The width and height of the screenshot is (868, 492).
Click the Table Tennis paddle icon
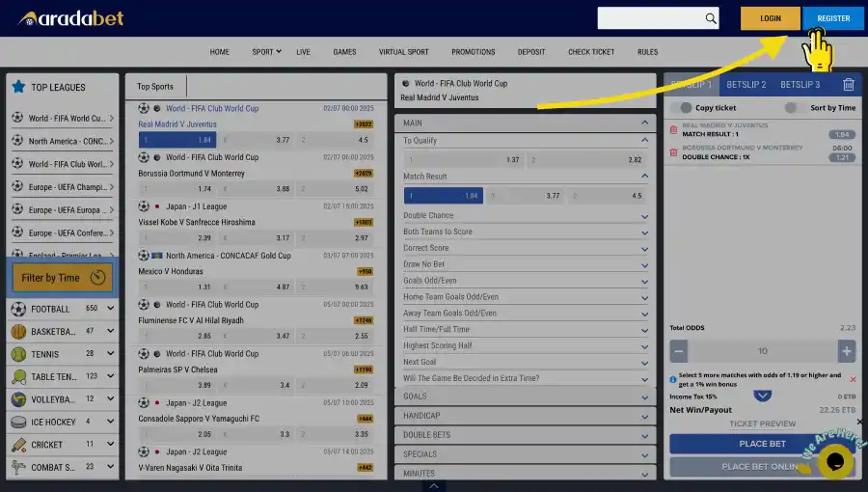[x=18, y=377]
